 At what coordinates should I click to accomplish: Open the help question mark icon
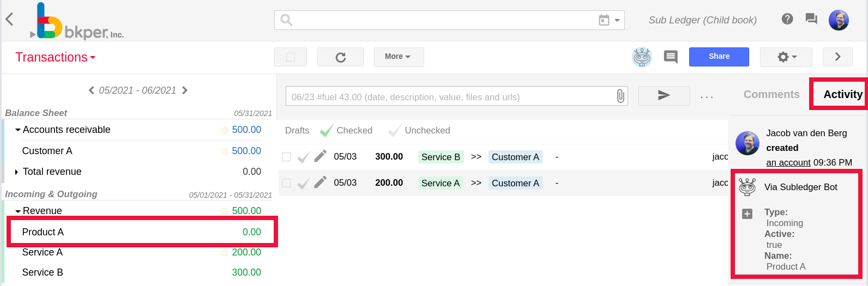[x=787, y=19]
